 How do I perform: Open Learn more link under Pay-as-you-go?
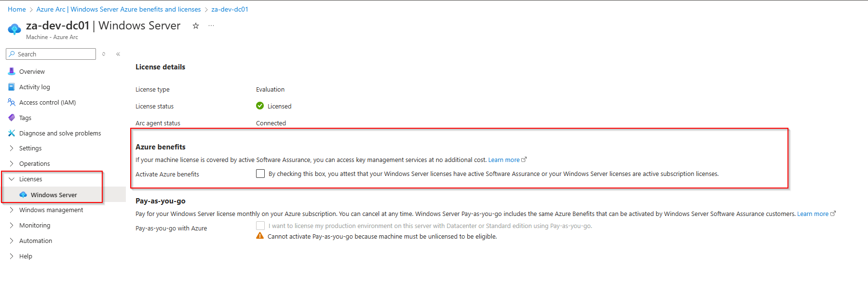click(x=813, y=214)
